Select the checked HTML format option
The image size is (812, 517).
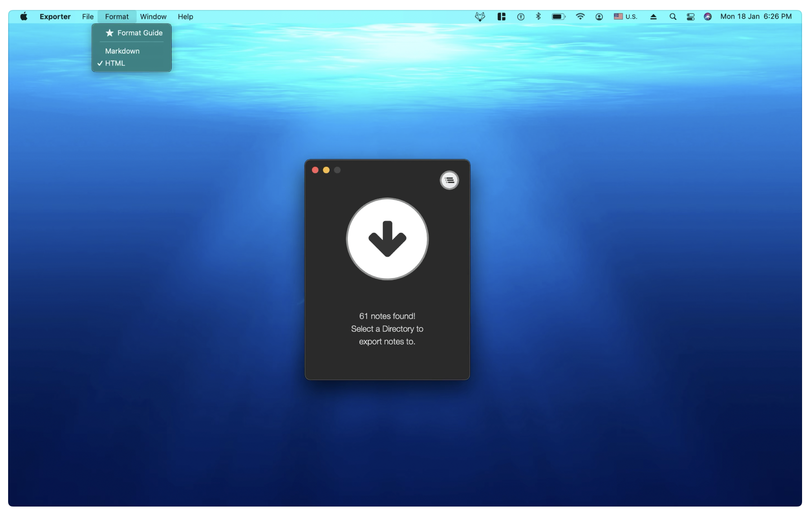131,63
